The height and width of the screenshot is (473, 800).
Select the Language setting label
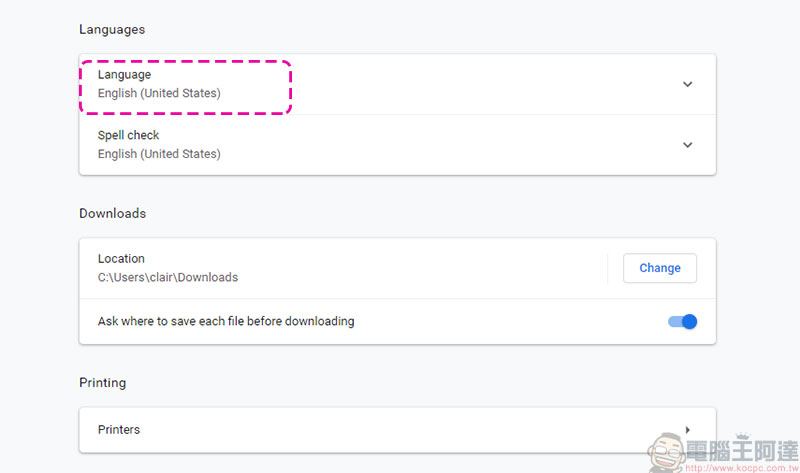click(x=124, y=75)
